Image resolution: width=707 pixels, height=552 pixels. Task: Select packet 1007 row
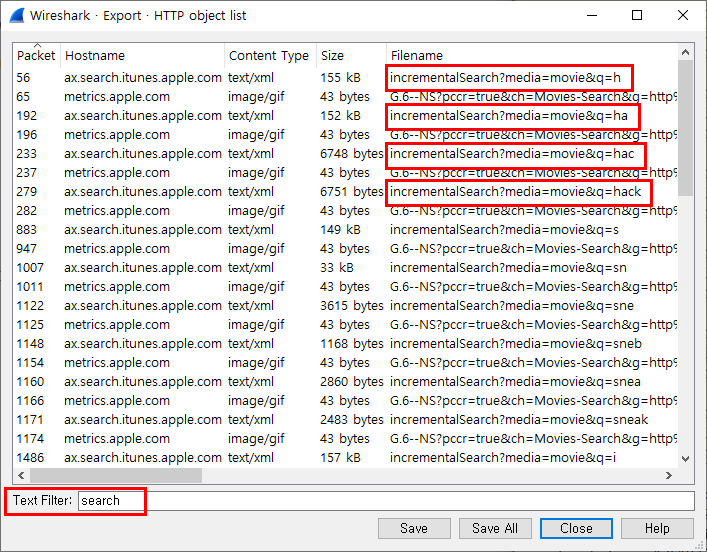click(345, 267)
